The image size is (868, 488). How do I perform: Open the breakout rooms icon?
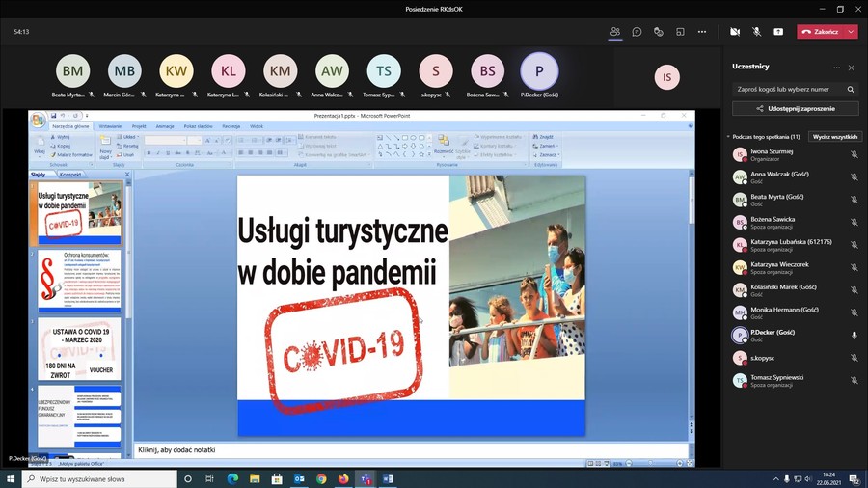[x=680, y=31]
